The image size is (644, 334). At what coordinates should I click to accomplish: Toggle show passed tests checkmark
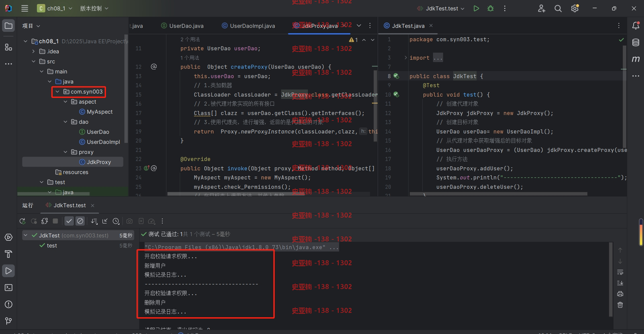(69, 221)
